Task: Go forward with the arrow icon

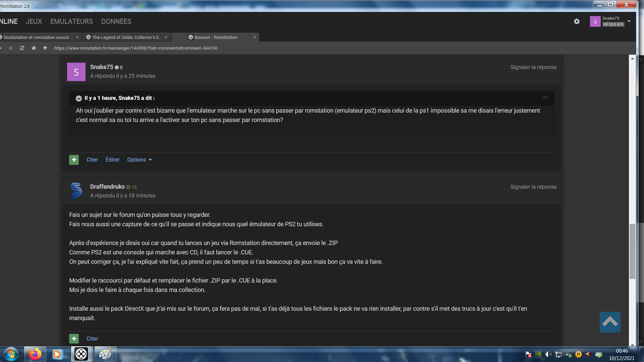Action: pos(11,48)
